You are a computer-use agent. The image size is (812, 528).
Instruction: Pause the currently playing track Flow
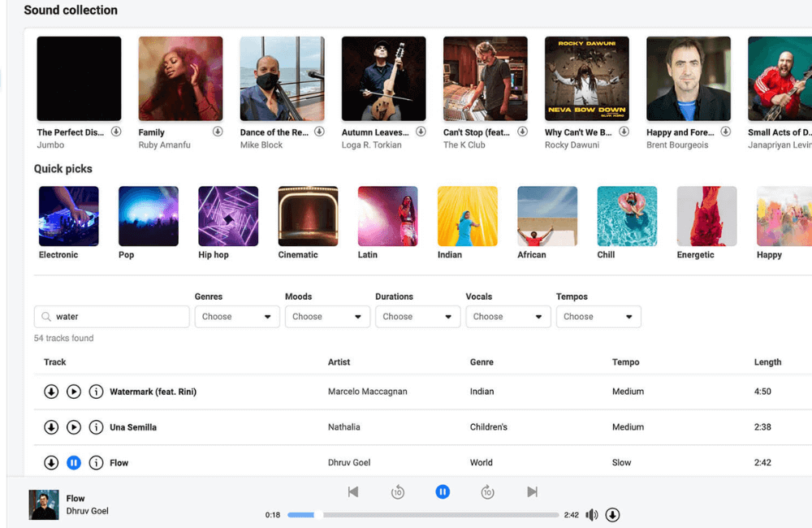[443, 491]
